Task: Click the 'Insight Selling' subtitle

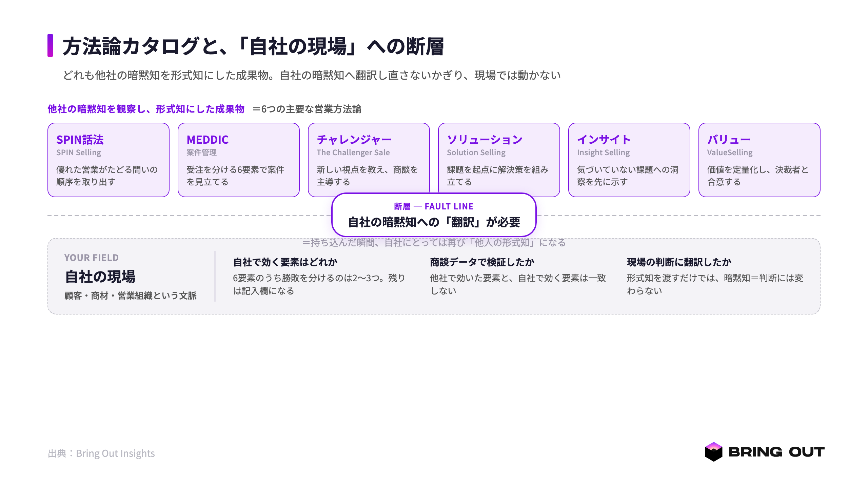Action: (x=604, y=152)
